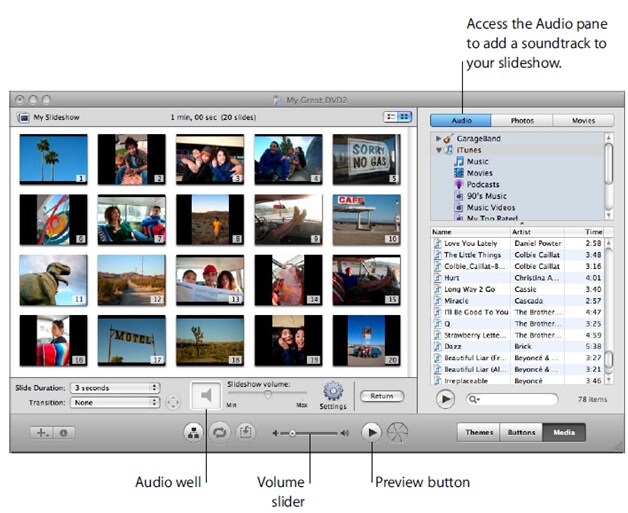Open the search magnifier options menu
Image resolution: width=628 pixels, height=513 pixels.
tap(474, 399)
